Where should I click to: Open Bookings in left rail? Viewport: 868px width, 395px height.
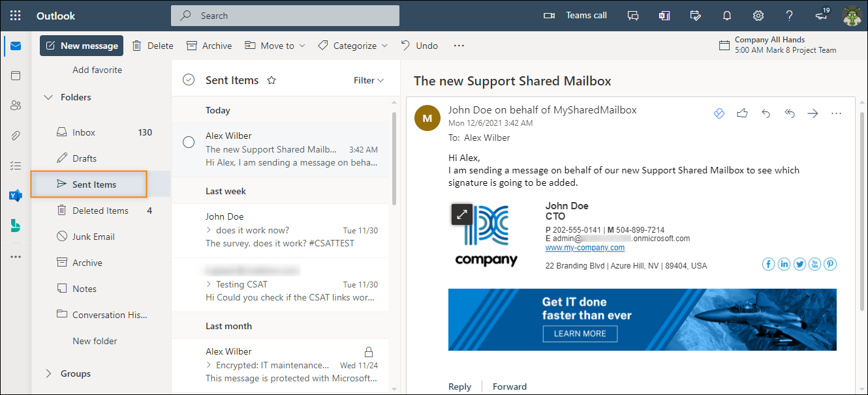click(16, 226)
